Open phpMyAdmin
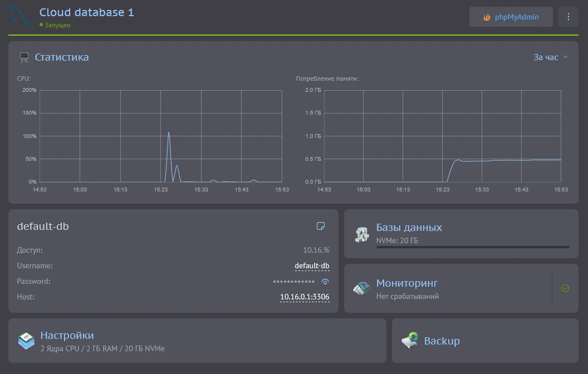Screen dimensions: 588x374 511,17
